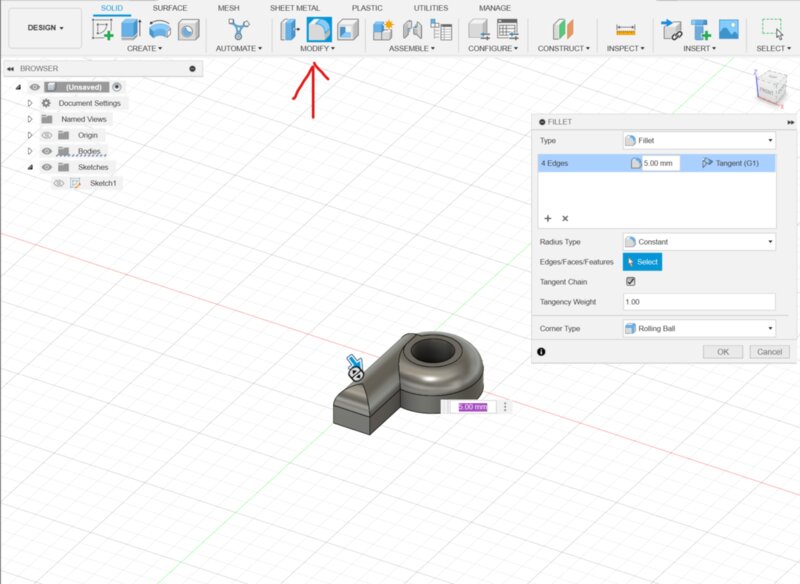Open the Fillet Type dropdown
This screenshot has height=584, width=800.
coord(699,140)
